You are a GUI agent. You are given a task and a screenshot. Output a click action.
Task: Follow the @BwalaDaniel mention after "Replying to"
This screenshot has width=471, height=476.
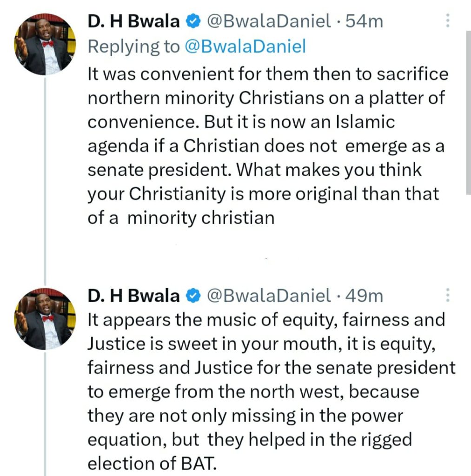click(x=245, y=46)
